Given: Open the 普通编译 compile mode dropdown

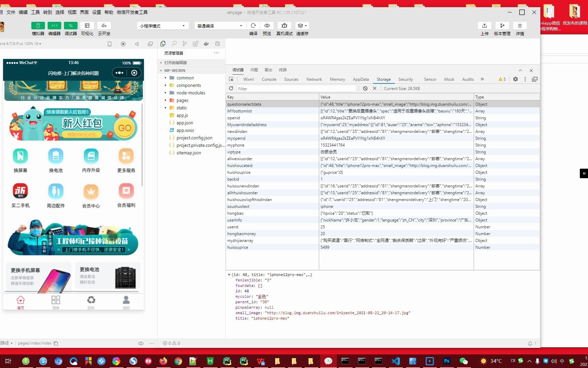Looking at the screenshot, I should coord(219,26).
